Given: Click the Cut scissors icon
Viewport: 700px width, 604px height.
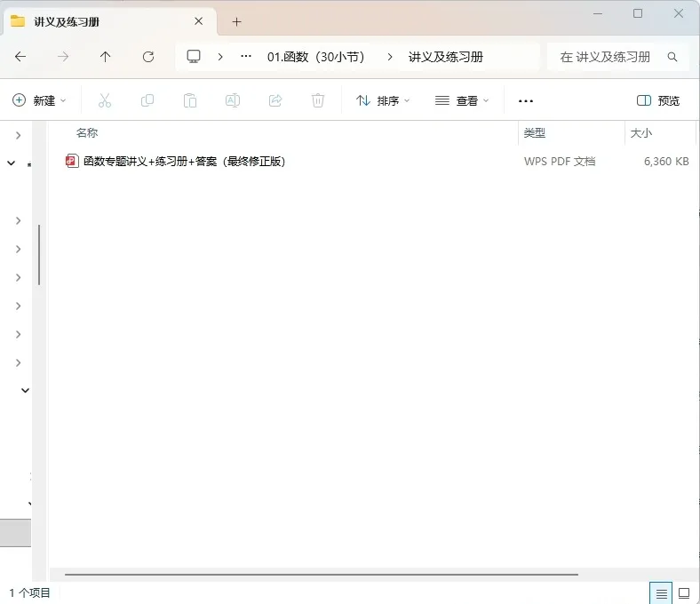Looking at the screenshot, I should (105, 100).
